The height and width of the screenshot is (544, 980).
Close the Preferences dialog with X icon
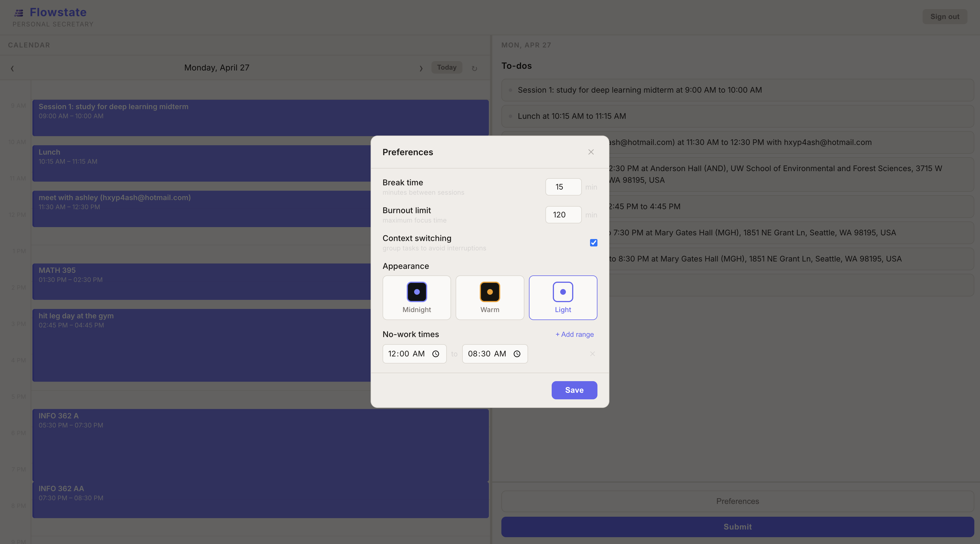click(x=591, y=152)
